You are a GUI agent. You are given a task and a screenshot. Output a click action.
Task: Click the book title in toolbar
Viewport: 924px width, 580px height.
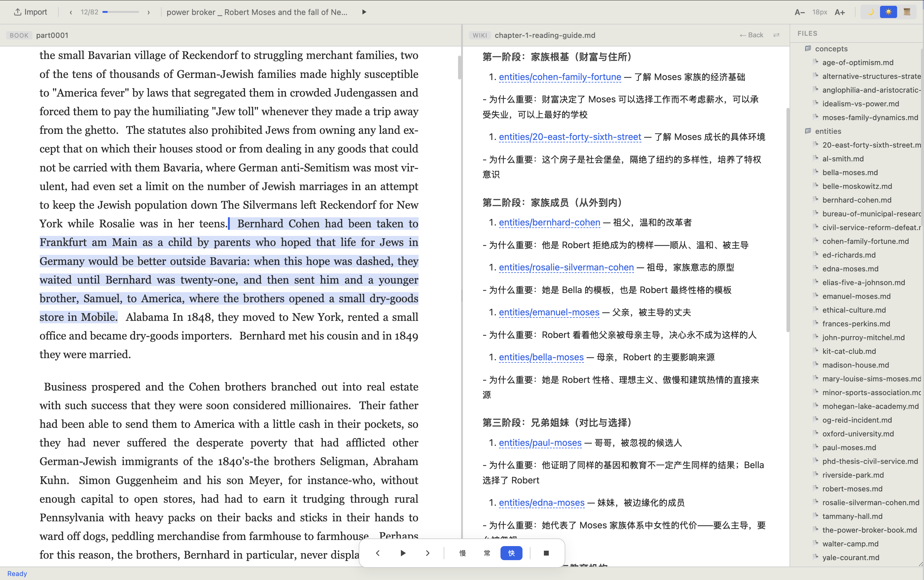coord(257,12)
